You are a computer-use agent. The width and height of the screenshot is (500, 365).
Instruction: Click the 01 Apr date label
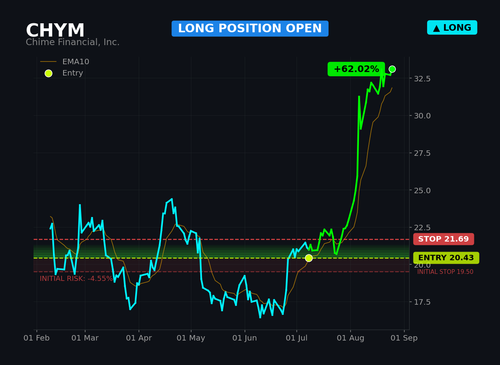(139, 338)
